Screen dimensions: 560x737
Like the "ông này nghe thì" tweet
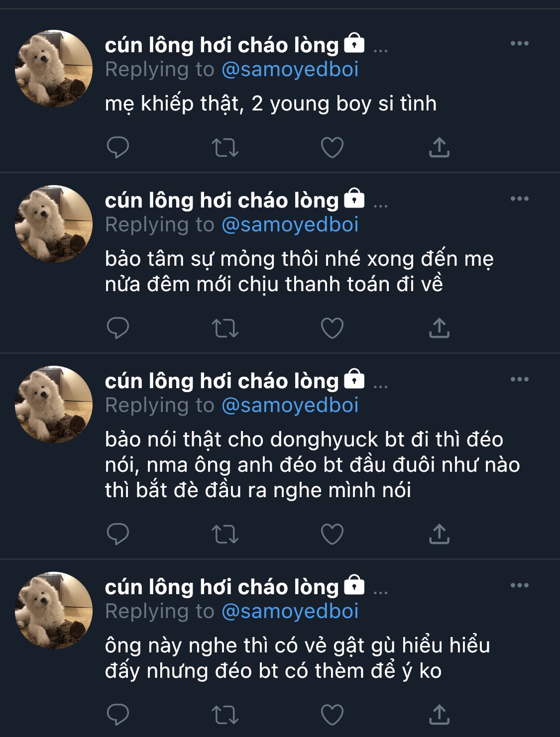(x=332, y=715)
